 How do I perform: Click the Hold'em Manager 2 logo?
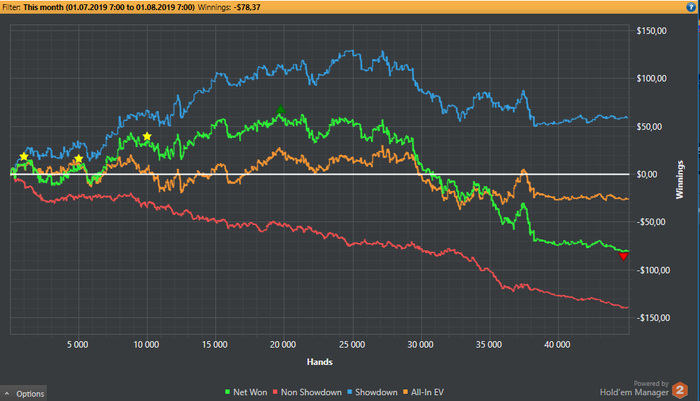tap(679, 390)
